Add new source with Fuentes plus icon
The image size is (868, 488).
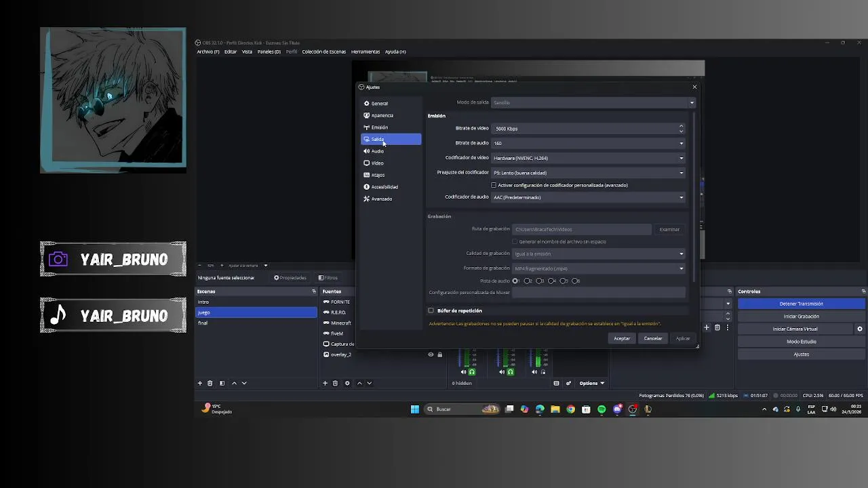(325, 383)
